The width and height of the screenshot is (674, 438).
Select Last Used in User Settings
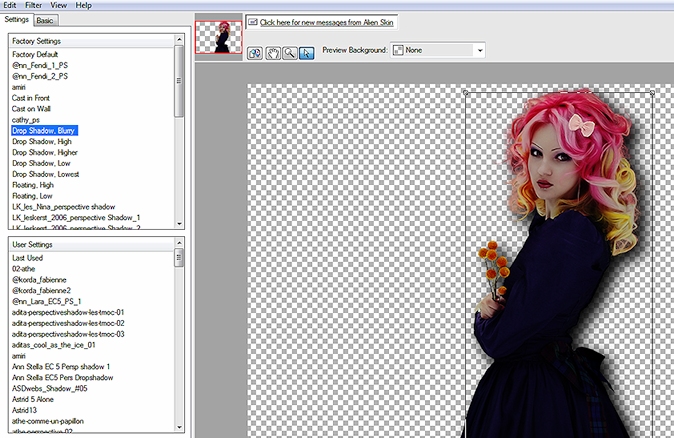tap(27, 258)
